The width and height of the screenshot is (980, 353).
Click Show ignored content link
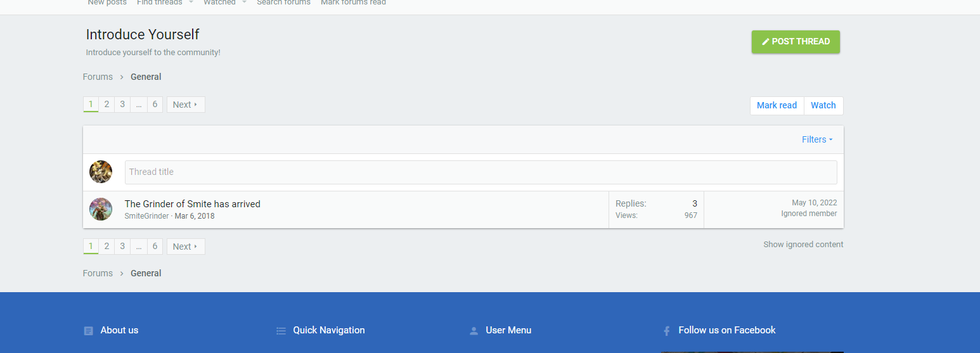click(803, 245)
